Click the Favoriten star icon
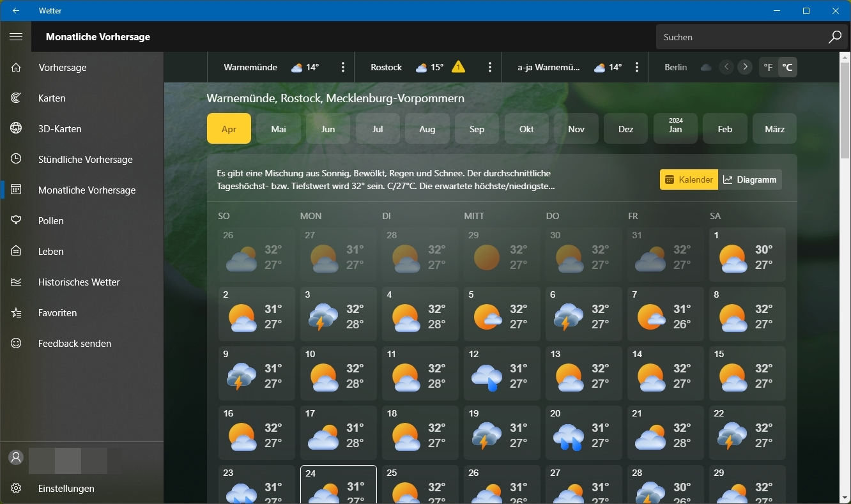Viewport: 851px width, 504px height. 16,313
